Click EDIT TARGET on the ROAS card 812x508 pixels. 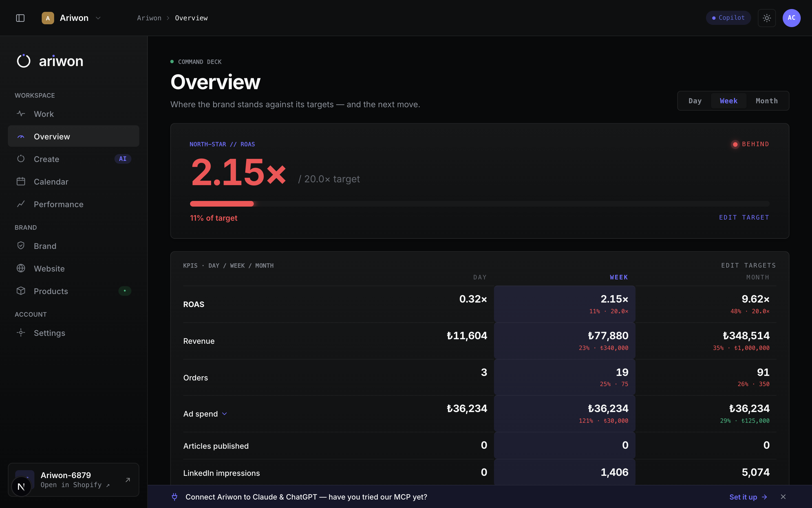[744, 217]
